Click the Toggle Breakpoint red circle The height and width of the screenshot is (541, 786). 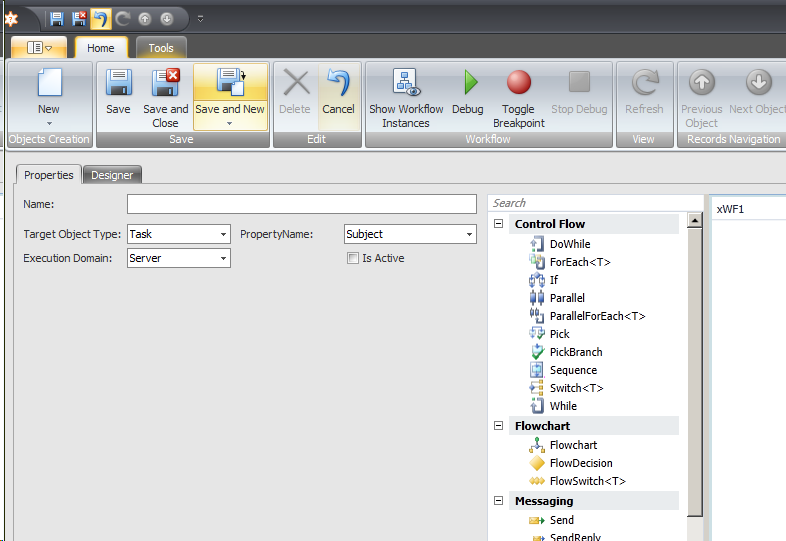coord(518,83)
